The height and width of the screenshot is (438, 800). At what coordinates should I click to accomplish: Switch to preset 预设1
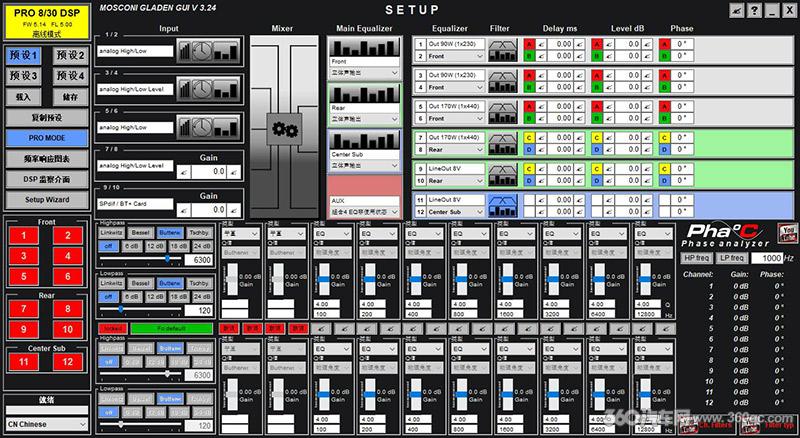click(23, 55)
